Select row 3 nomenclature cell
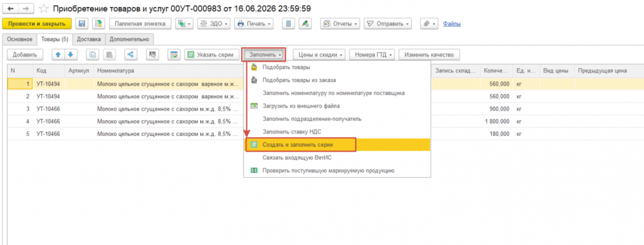 pos(168,110)
